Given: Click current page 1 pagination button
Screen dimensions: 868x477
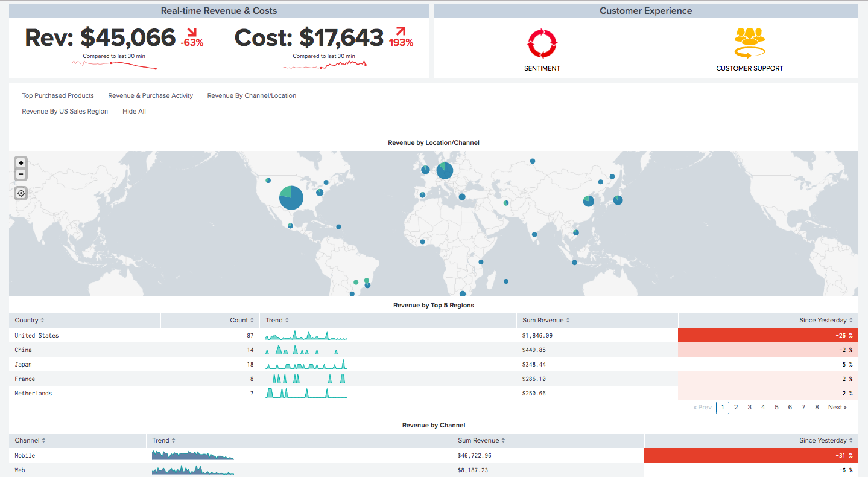Looking at the screenshot, I should pos(723,407).
